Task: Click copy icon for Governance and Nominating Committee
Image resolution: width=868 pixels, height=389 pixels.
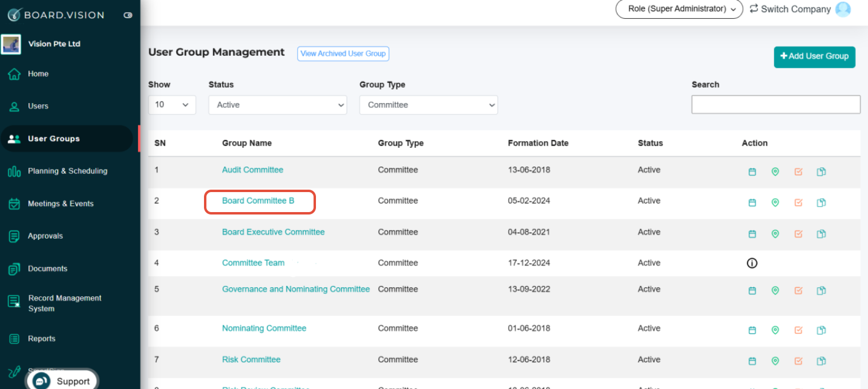Action: (821, 291)
